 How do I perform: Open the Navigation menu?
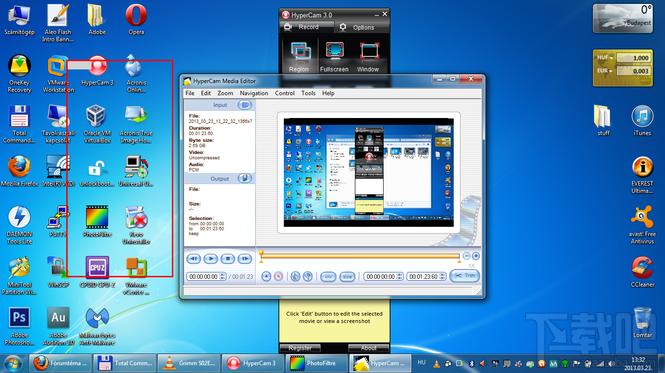tap(254, 93)
